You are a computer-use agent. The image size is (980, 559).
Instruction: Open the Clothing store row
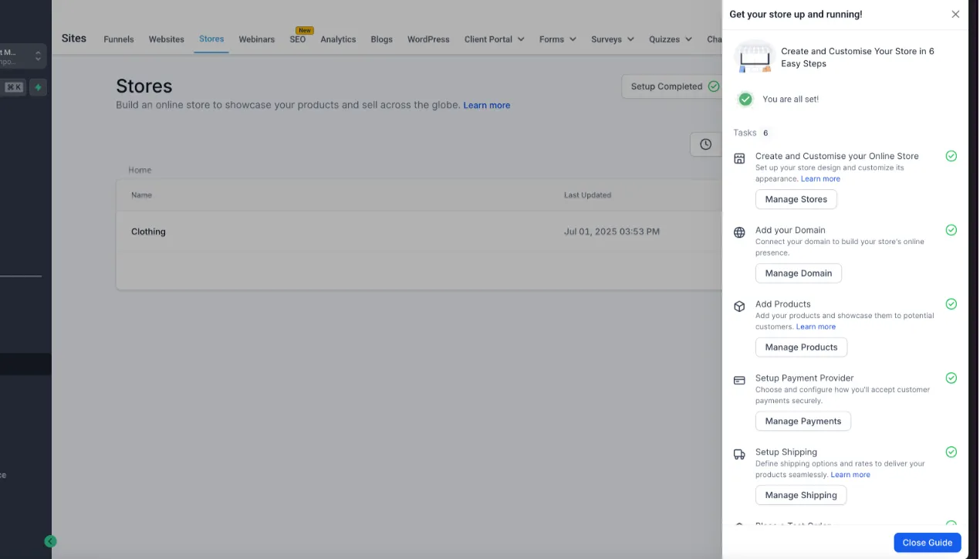coord(418,232)
